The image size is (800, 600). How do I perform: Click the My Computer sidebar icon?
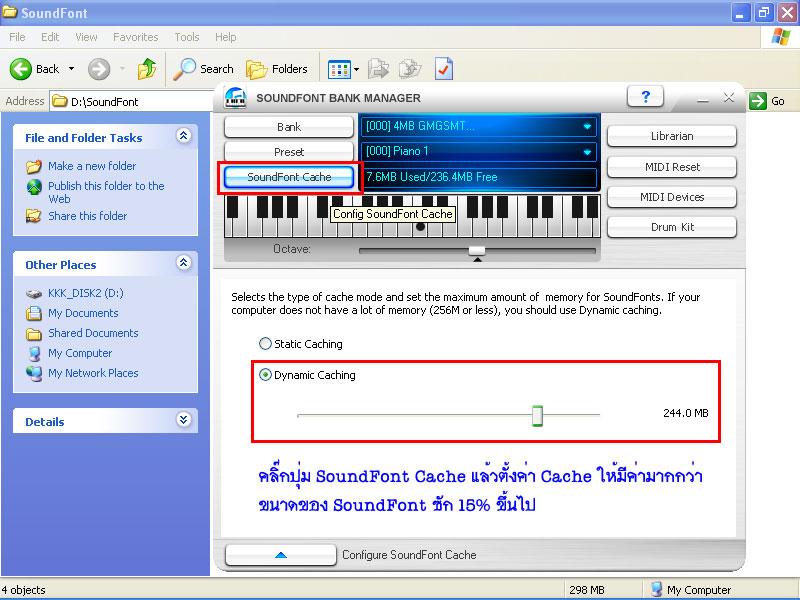34,353
